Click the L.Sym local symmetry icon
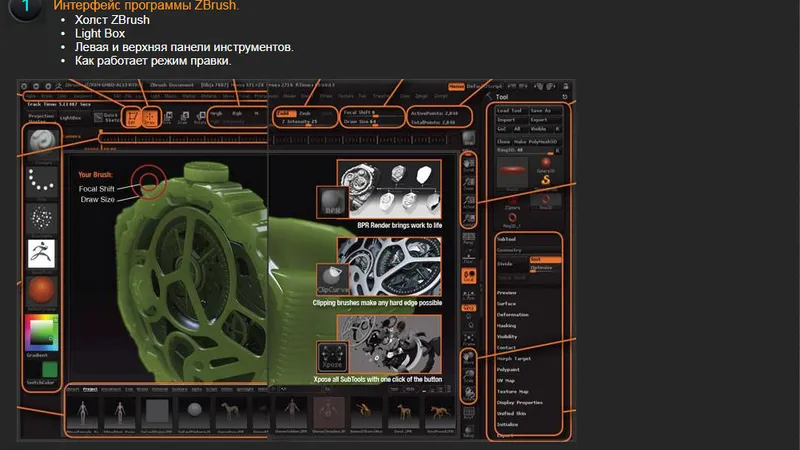The image size is (800, 450). click(469, 295)
